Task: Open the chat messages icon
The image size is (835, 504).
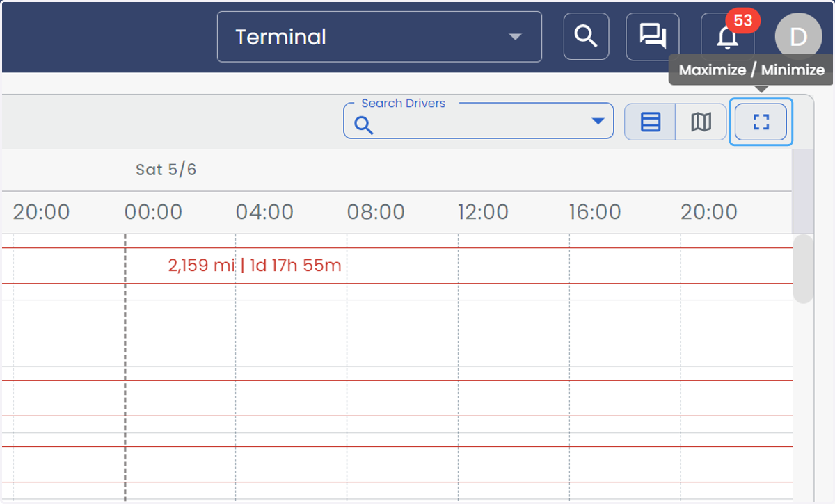Action: tap(653, 36)
